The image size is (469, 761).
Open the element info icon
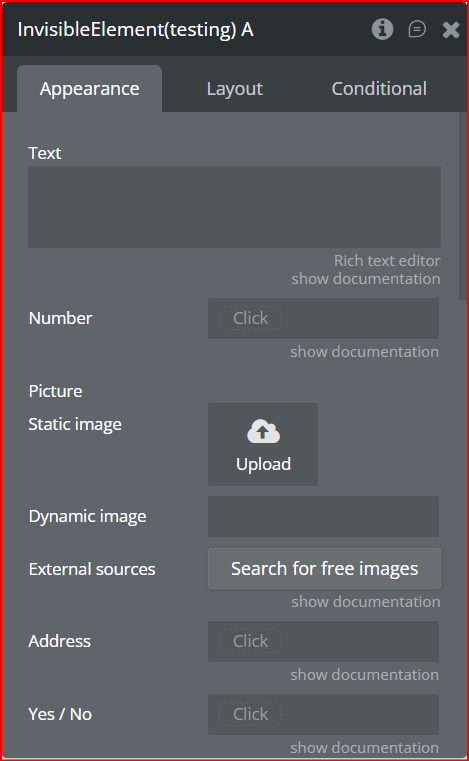(x=382, y=30)
